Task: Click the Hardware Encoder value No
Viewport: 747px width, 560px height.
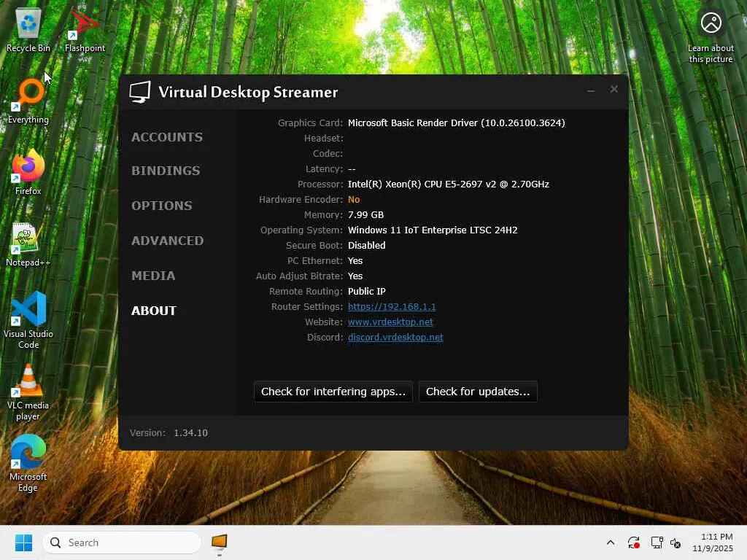Action: [354, 200]
